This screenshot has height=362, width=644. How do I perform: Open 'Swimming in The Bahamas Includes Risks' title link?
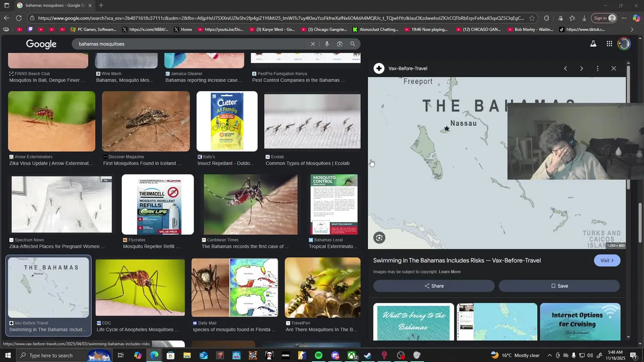click(x=457, y=260)
